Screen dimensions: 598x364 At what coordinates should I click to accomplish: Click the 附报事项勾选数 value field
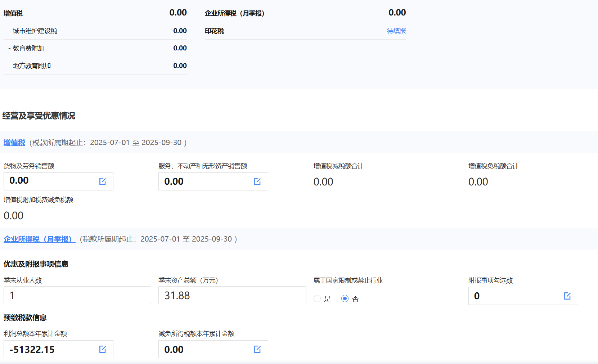(515, 296)
